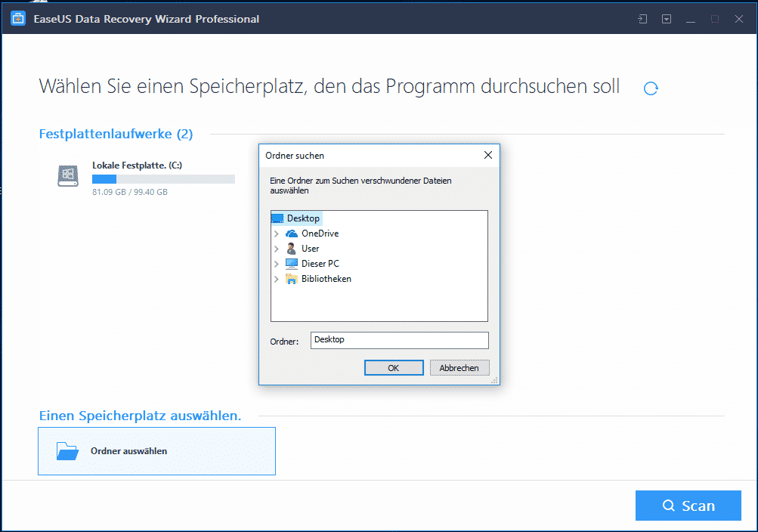758x532 pixels.
Task: Select OneDrive in the folder tree
Action: click(320, 234)
